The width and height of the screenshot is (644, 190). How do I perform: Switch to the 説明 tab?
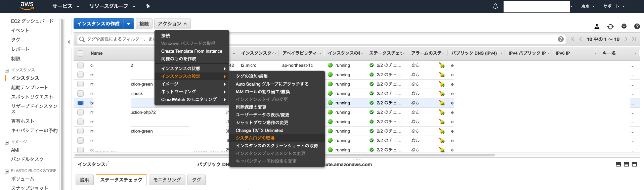(x=85, y=180)
